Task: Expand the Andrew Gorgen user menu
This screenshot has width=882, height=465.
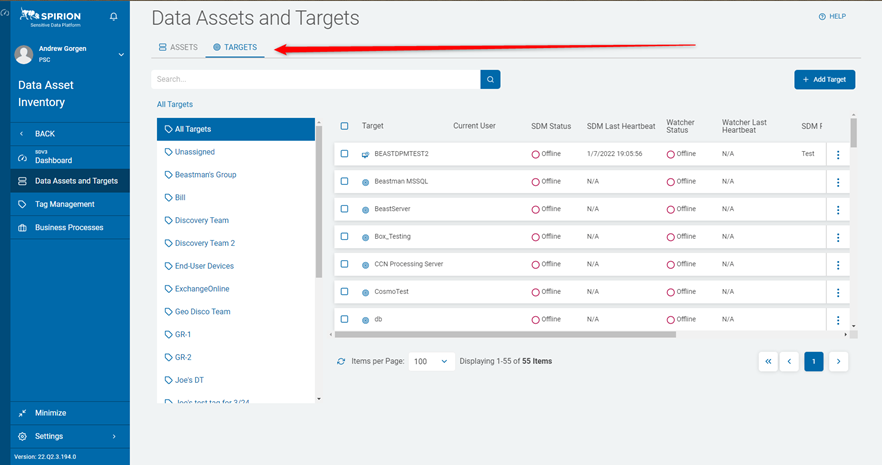Action: [x=121, y=54]
